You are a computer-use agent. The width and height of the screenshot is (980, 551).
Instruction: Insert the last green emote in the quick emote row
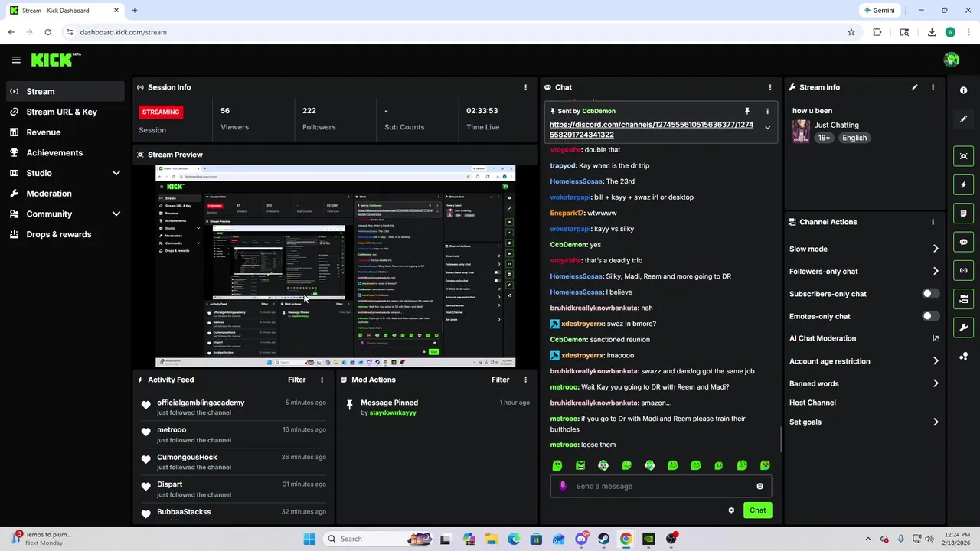click(x=765, y=465)
